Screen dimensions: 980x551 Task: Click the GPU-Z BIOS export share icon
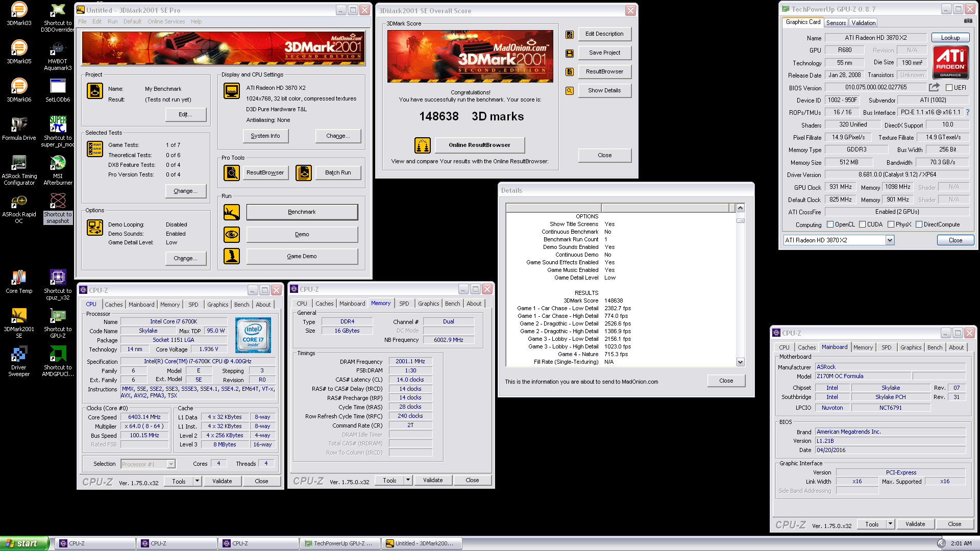point(934,87)
